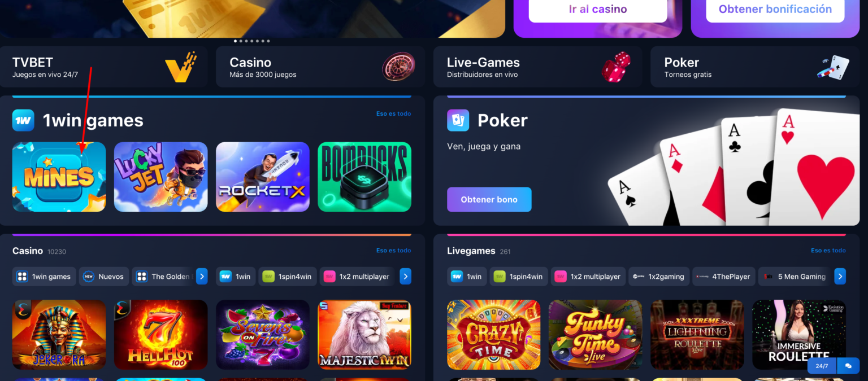Expand more Casino providers after 1x2 multiplayer
The image size is (868, 381).
405,277
